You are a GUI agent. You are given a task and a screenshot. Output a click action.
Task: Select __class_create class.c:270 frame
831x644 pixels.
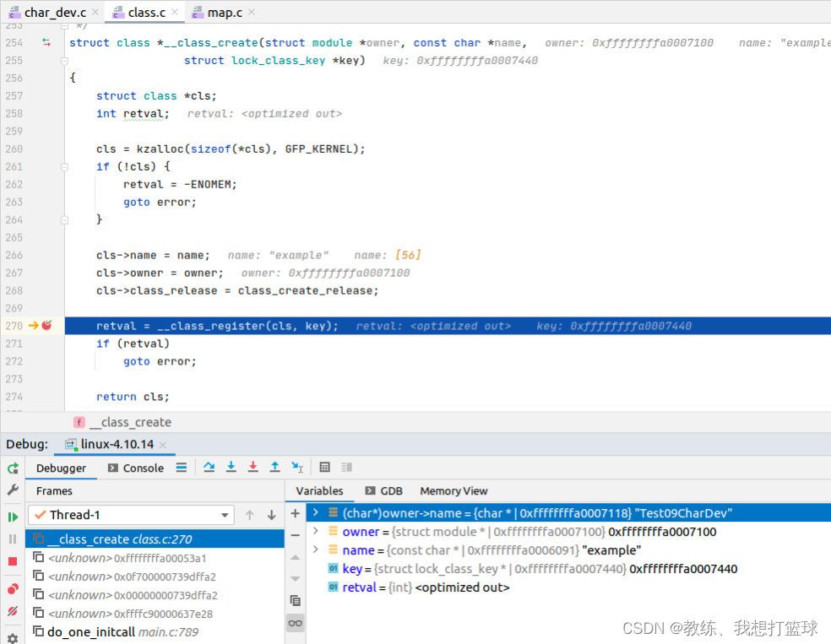(x=155, y=539)
